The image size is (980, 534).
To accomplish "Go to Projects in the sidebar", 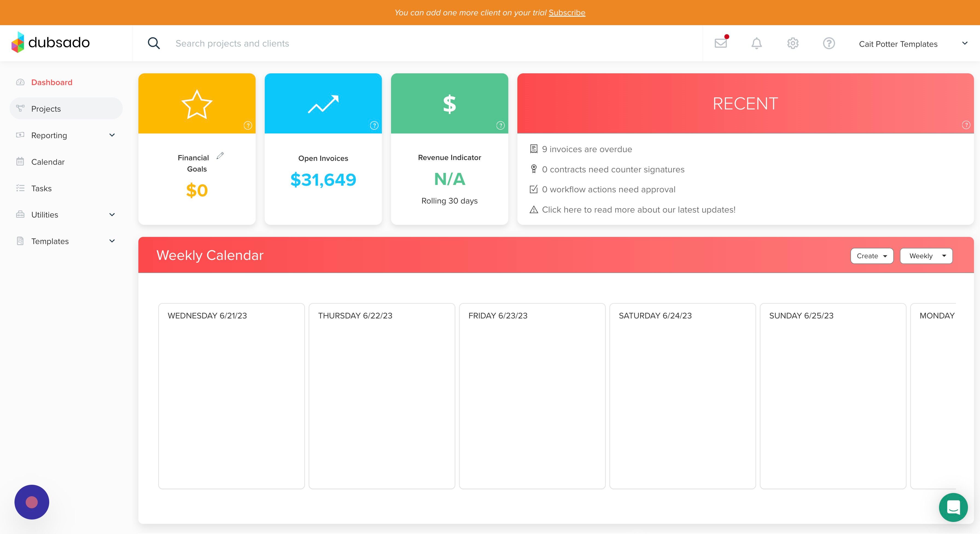I will pos(46,109).
